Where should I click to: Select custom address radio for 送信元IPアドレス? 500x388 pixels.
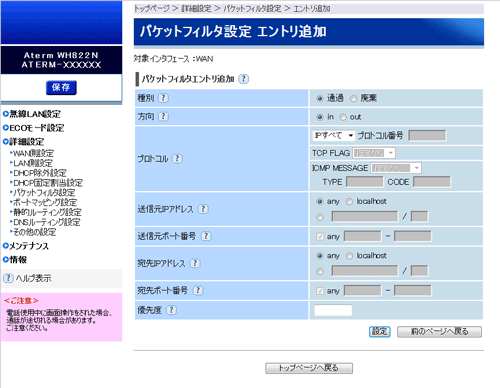320,217
